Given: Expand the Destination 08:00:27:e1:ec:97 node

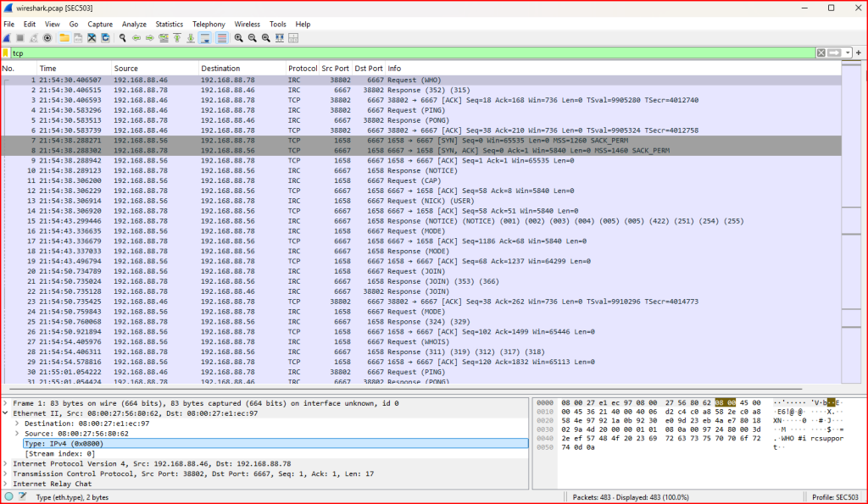Looking at the screenshot, I should point(17,424).
